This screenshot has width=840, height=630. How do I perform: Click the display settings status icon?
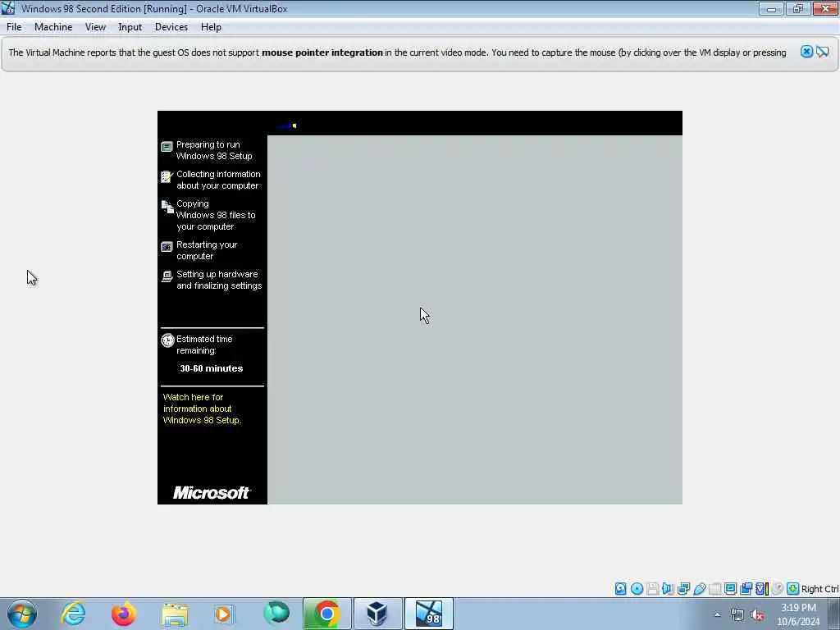(730, 589)
